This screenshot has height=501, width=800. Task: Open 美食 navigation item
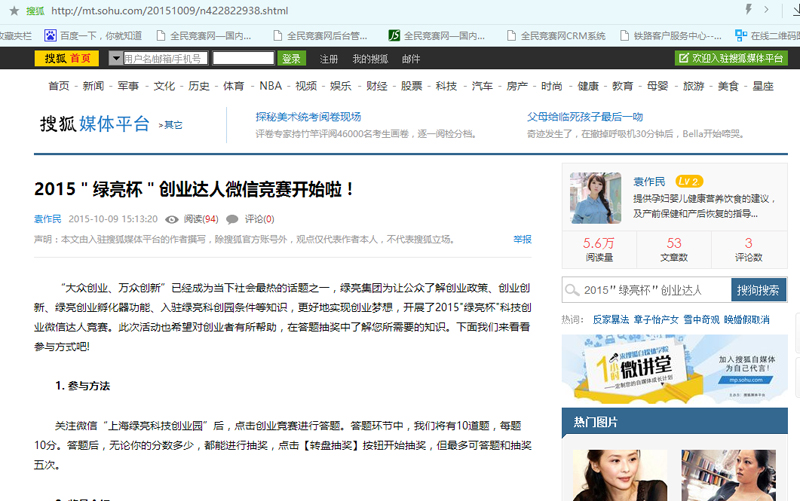coord(728,86)
